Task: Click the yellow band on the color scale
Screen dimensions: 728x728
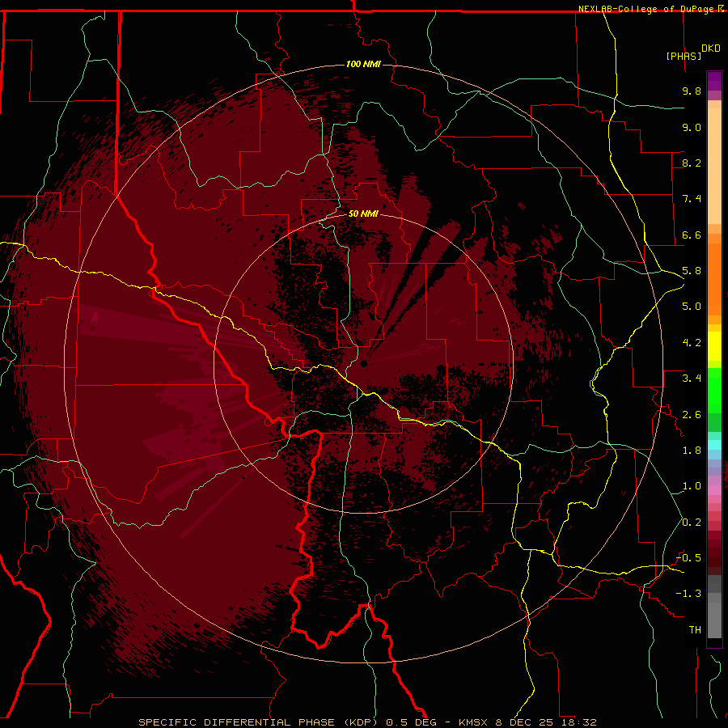Action: coord(714,346)
